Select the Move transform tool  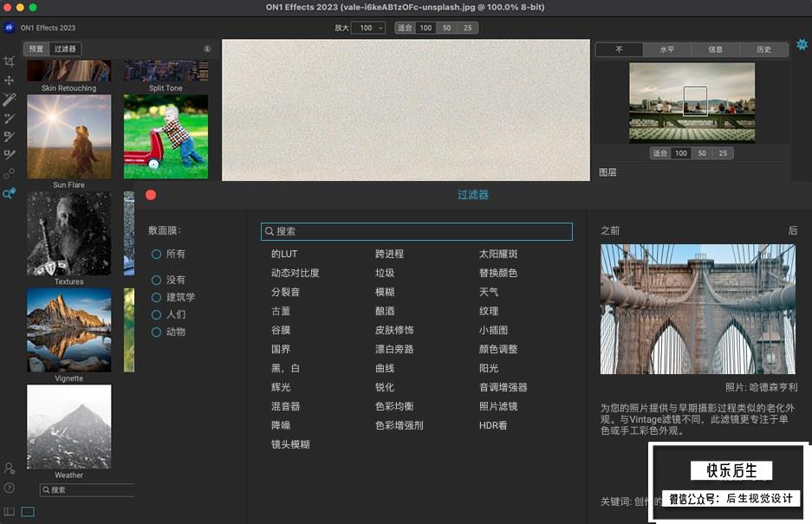point(10,81)
